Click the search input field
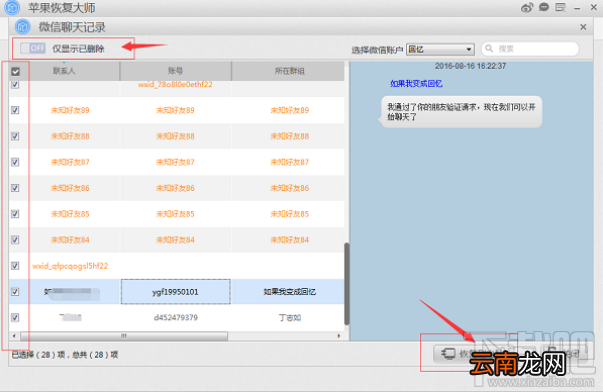Screen dimensions: 603x392 (530, 49)
